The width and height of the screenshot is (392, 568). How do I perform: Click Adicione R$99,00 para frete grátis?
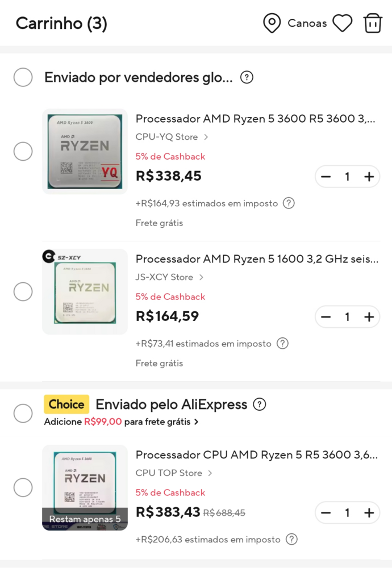(x=121, y=422)
